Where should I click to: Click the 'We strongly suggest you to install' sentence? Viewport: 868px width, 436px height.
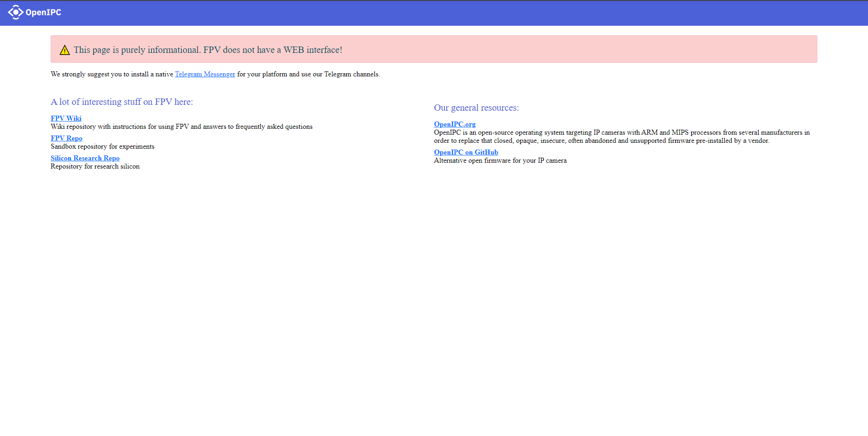215,74
